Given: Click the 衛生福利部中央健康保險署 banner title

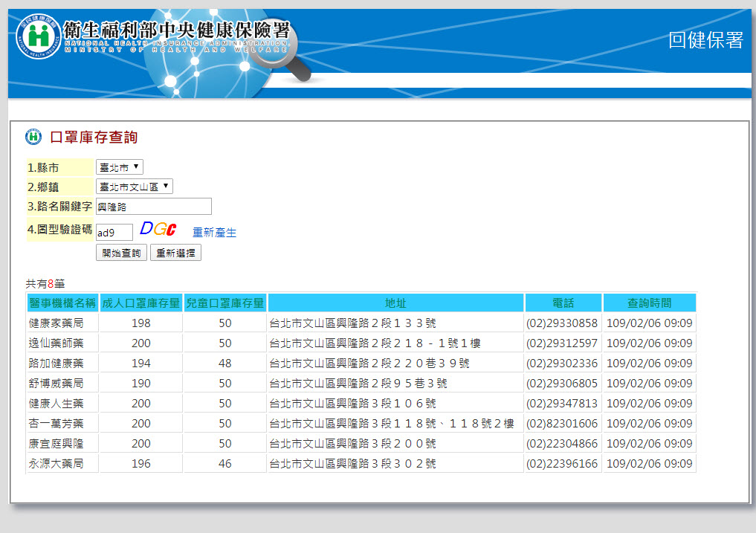Looking at the screenshot, I should pos(176,30).
